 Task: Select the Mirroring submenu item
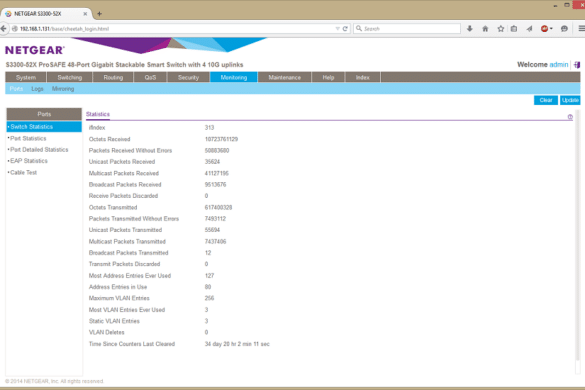(x=63, y=89)
